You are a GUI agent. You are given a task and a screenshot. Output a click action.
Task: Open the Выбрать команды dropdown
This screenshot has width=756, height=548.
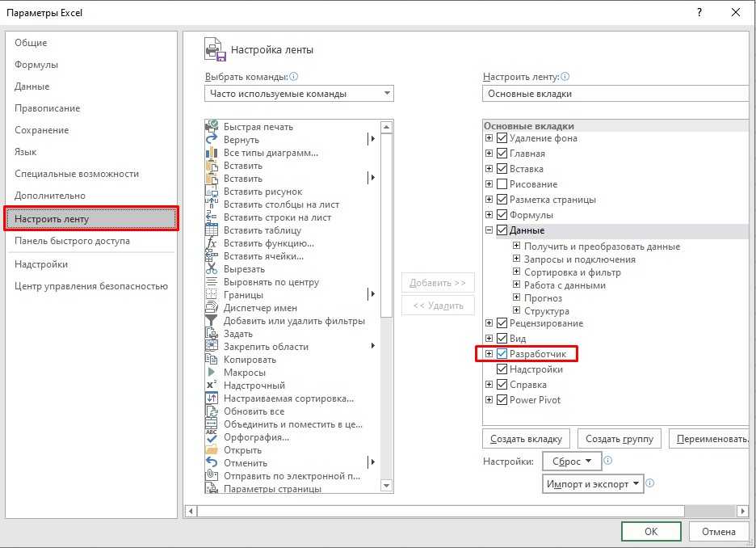coord(299,94)
